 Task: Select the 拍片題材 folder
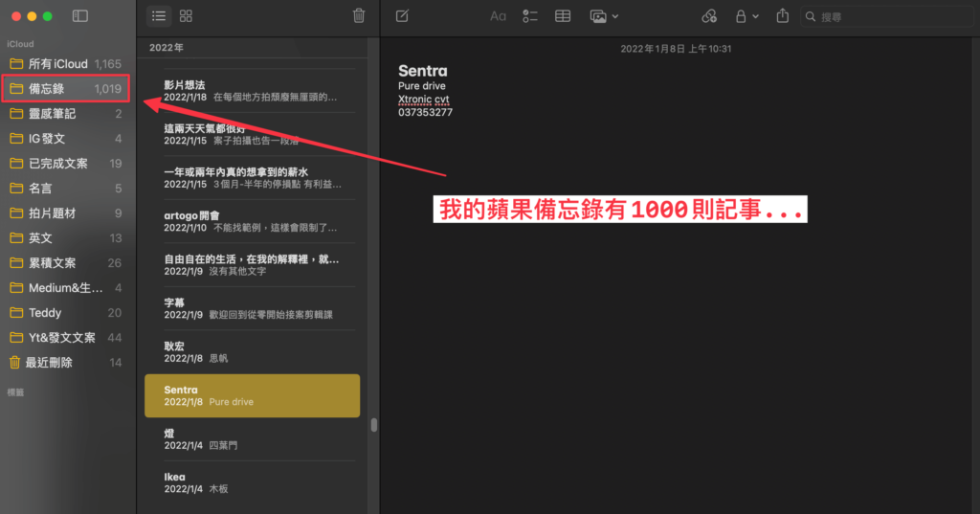point(66,213)
